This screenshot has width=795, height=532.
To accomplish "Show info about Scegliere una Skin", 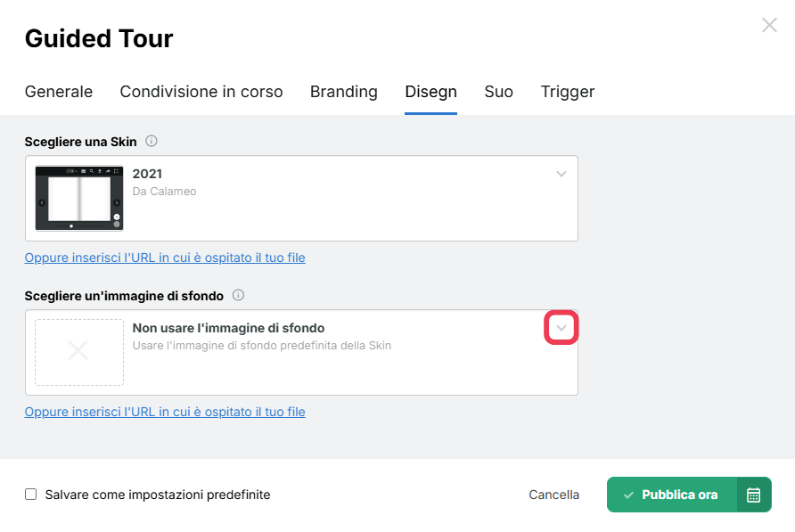I will [152, 141].
